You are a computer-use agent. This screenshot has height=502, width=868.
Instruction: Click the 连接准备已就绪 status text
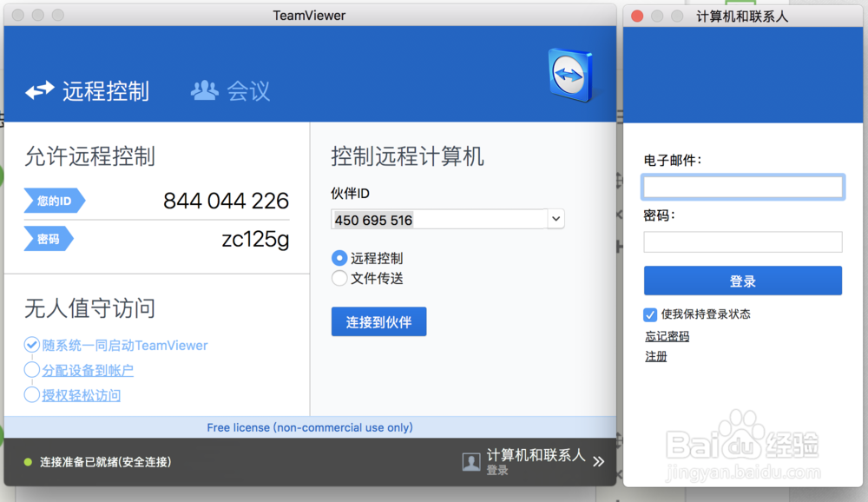click(105, 461)
